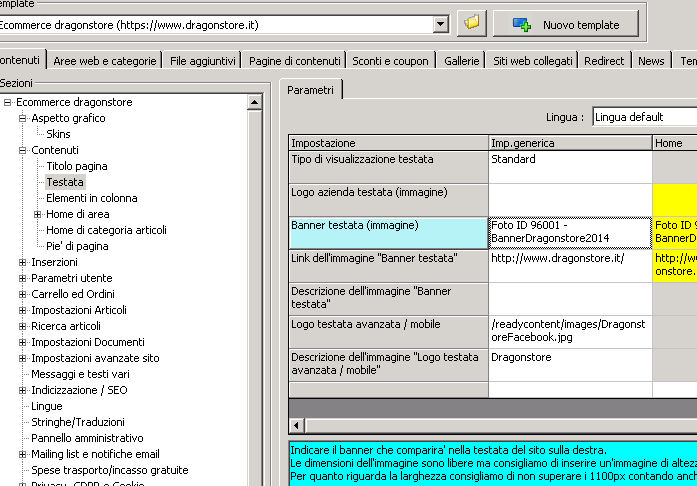The width and height of the screenshot is (697, 486).
Task: Open the File aggiuntivi tab
Action: click(x=203, y=61)
